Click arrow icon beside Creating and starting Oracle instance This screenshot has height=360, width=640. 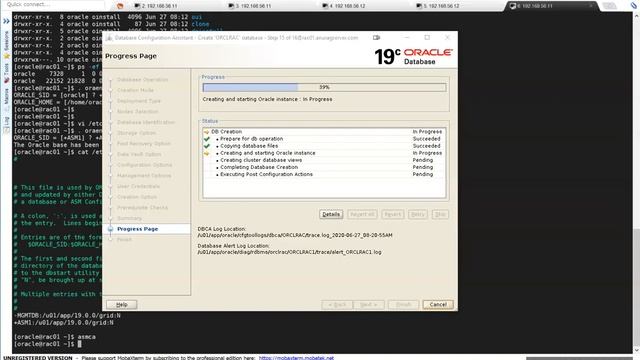pyautogui.click(x=207, y=153)
